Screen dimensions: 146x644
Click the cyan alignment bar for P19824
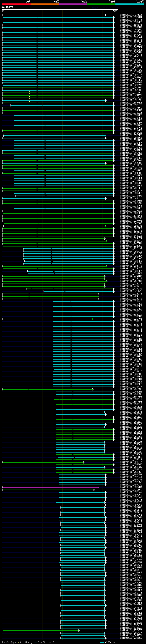click(54, 15)
